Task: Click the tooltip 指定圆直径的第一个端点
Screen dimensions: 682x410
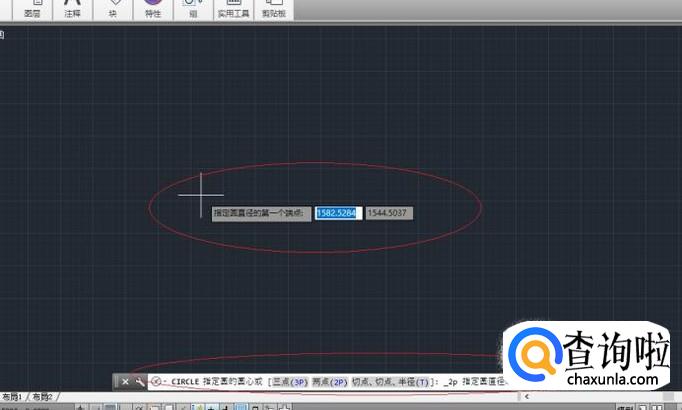Action: [261, 213]
